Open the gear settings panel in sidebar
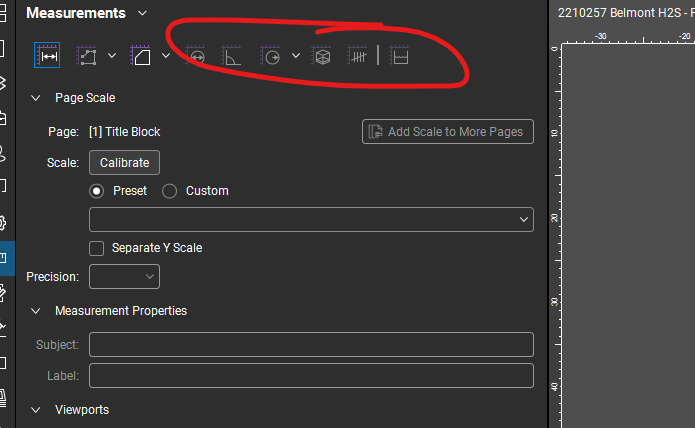This screenshot has height=428, width=695. 2,222
